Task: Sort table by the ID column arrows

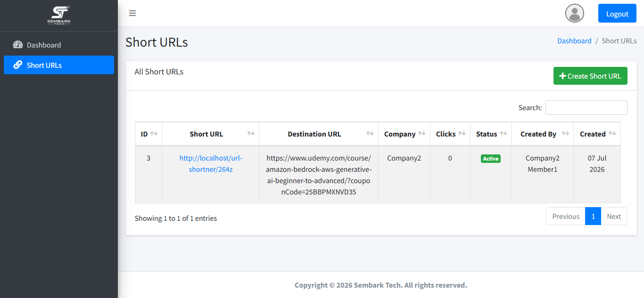Action: tap(154, 134)
